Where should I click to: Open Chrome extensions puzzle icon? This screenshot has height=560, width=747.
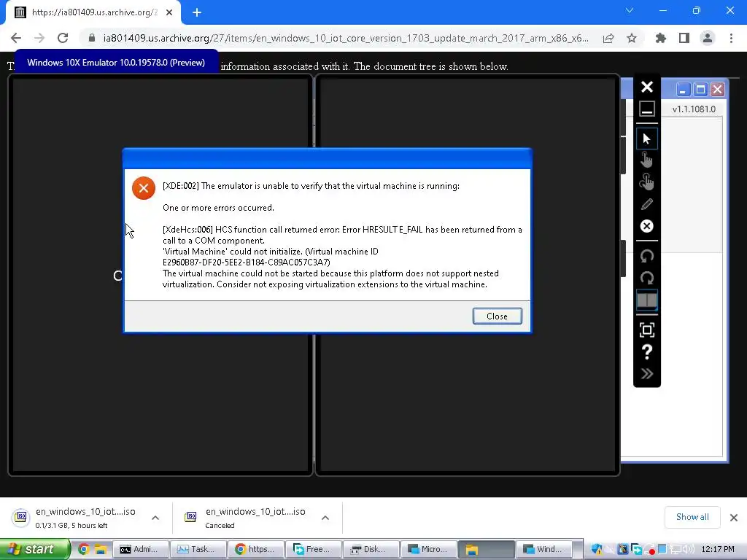(x=661, y=38)
